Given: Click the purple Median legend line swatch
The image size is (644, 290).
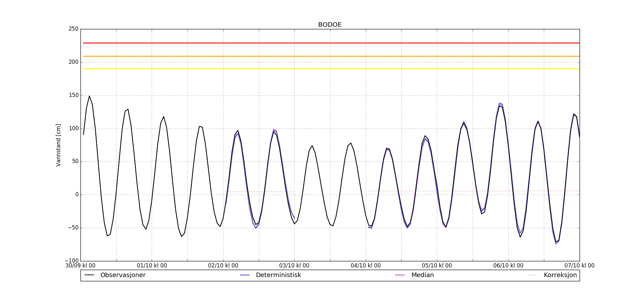Looking at the screenshot, I should point(400,275).
